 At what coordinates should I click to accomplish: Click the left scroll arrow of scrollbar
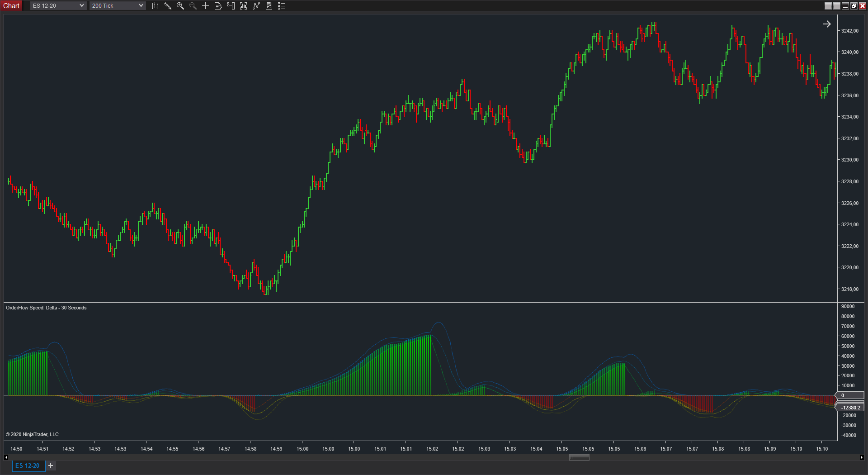[6, 457]
